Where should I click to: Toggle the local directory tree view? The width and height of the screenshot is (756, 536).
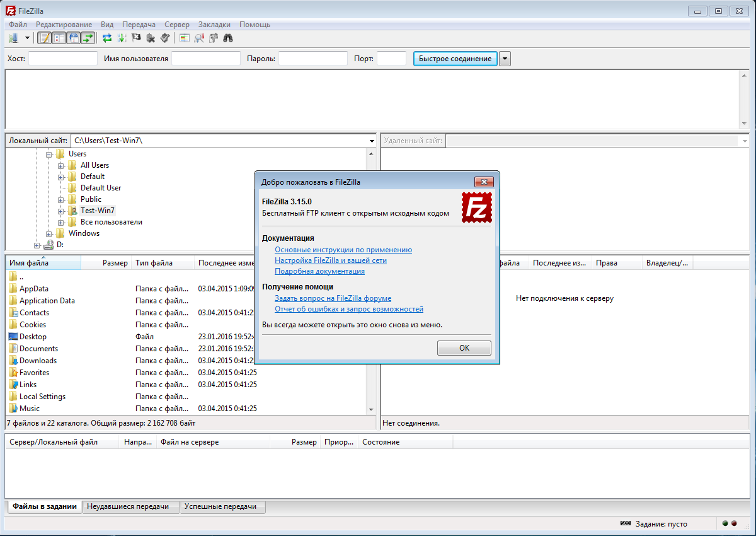click(59, 38)
